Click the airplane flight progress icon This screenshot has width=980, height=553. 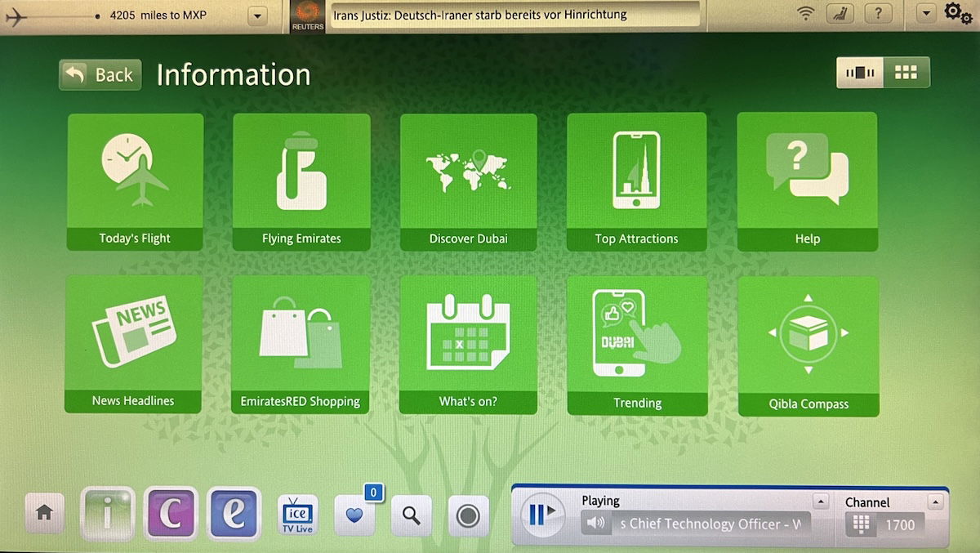coord(16,16)
